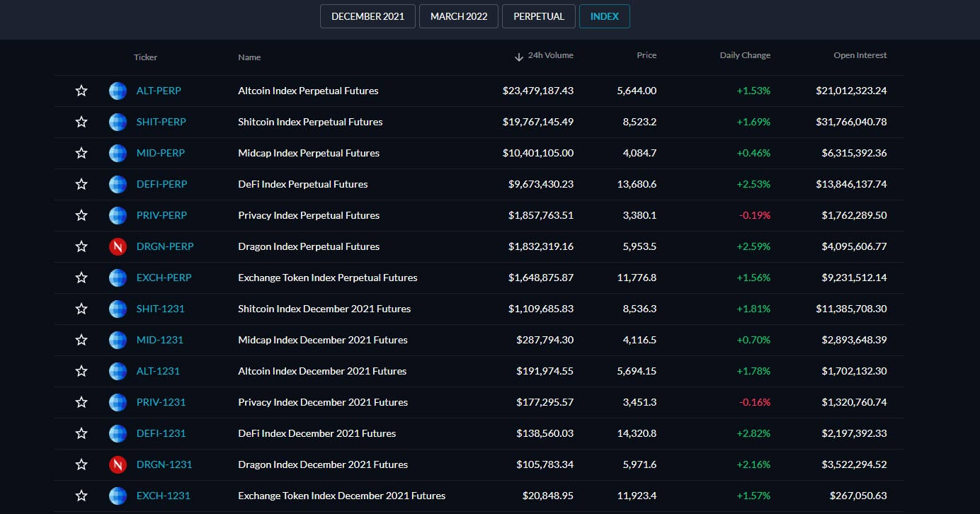Open the MID-PERP ticker link
Screen dimensions: 980x514
161,153
